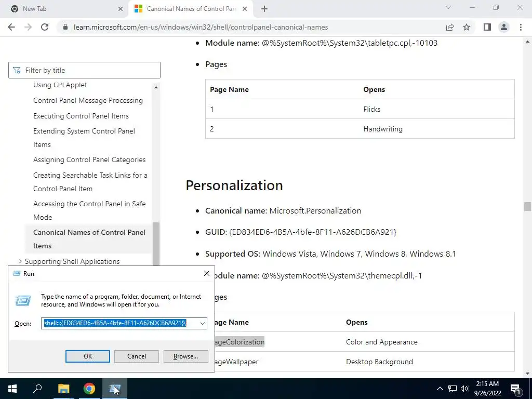The width and height of the screenshot is (532, 399).
Task: Open Chrome three-dot menu
Action: pos(521,27)
